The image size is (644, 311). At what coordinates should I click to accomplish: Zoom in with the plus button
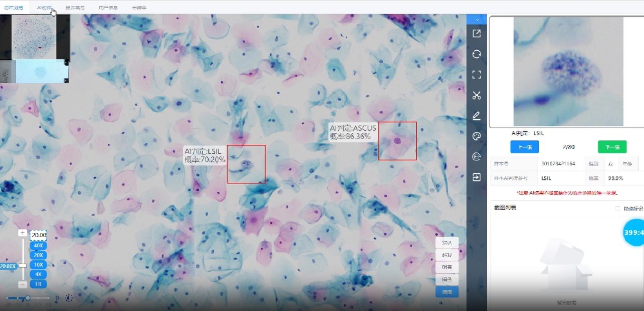point(23,233)
